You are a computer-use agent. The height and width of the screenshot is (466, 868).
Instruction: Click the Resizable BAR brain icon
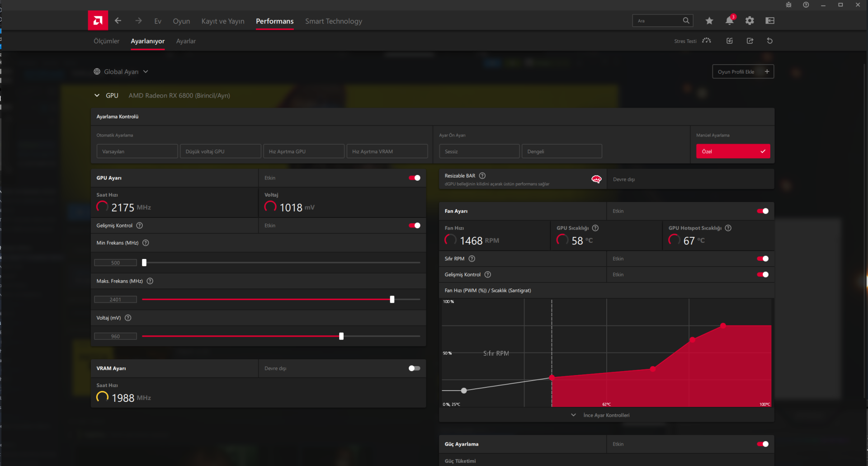point(596,179)
